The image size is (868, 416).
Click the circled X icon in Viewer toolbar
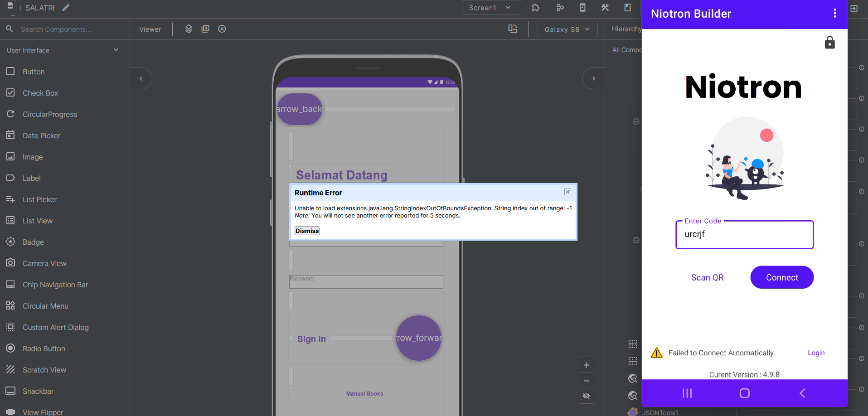pyautogui.click(x=222, y=29)
